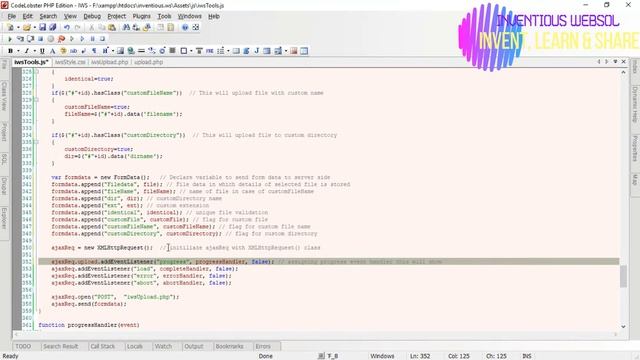Apply Italic tag formatting
The width and height of the screenshot is (640, 360).
(27, 51)
